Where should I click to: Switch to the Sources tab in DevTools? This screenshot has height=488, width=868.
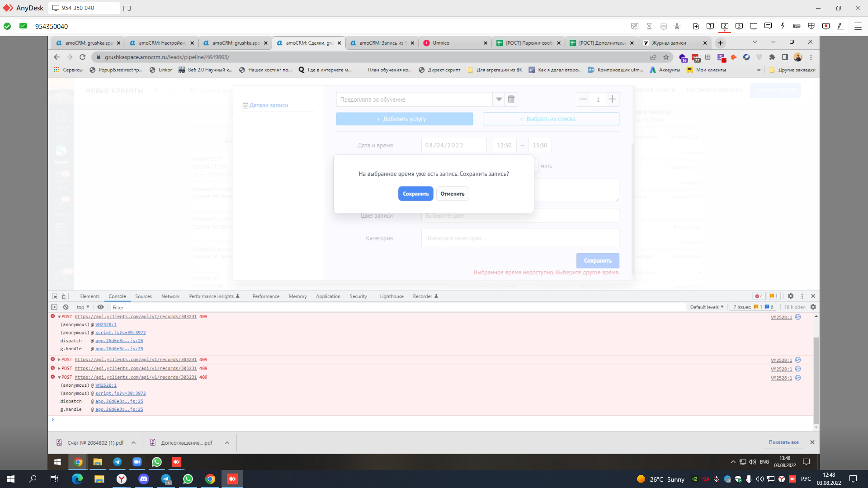pos(143,296)
